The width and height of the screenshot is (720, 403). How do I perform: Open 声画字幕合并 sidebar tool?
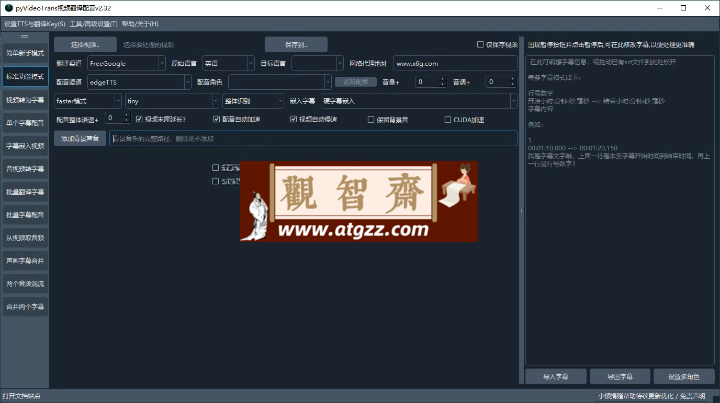click(25, 260)
